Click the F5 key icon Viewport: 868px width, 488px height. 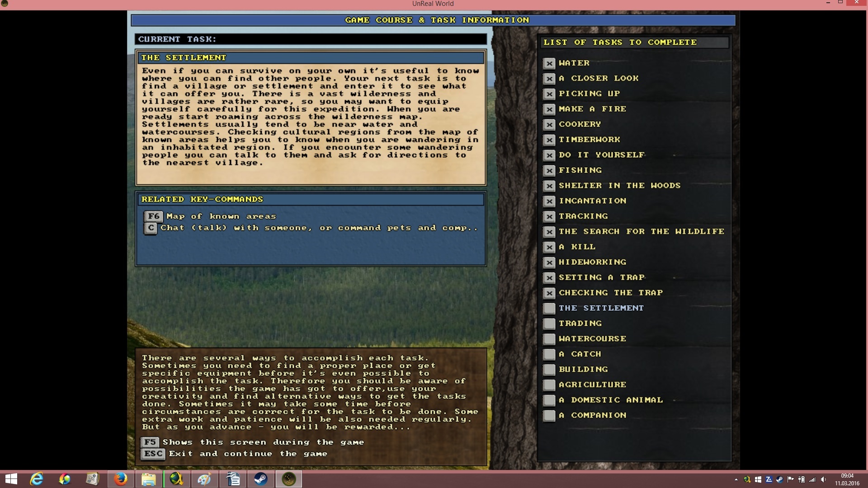[150, 442]
